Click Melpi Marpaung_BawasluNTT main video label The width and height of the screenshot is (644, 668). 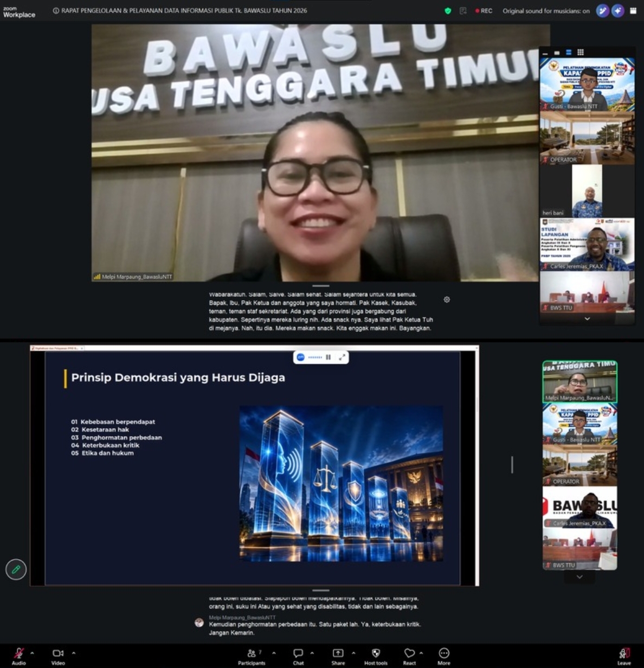[132, 277]
